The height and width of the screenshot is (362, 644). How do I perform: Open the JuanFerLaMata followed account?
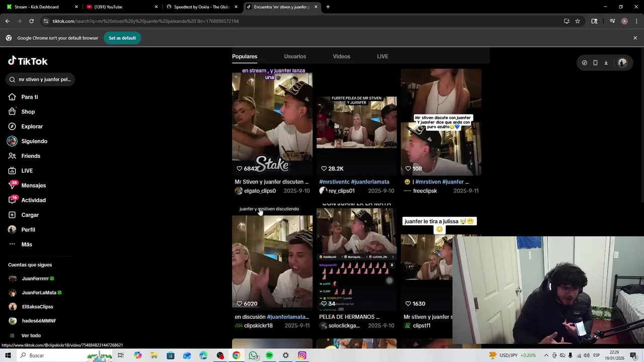point(35,293)
